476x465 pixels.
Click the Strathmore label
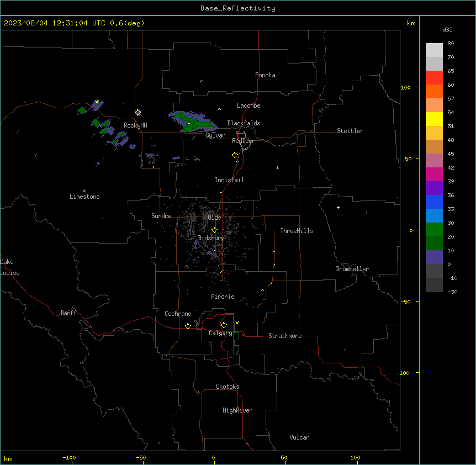pyautogui.click(x=285, y=336)
